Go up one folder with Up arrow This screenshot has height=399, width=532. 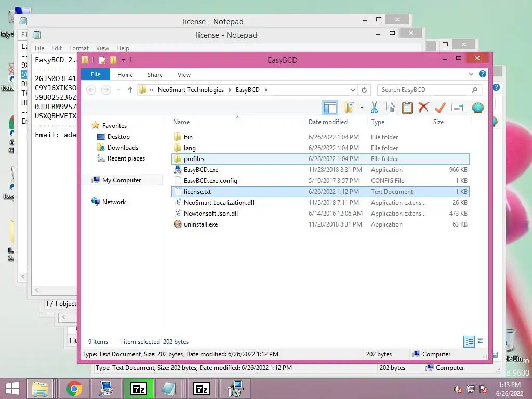(130, 90)
